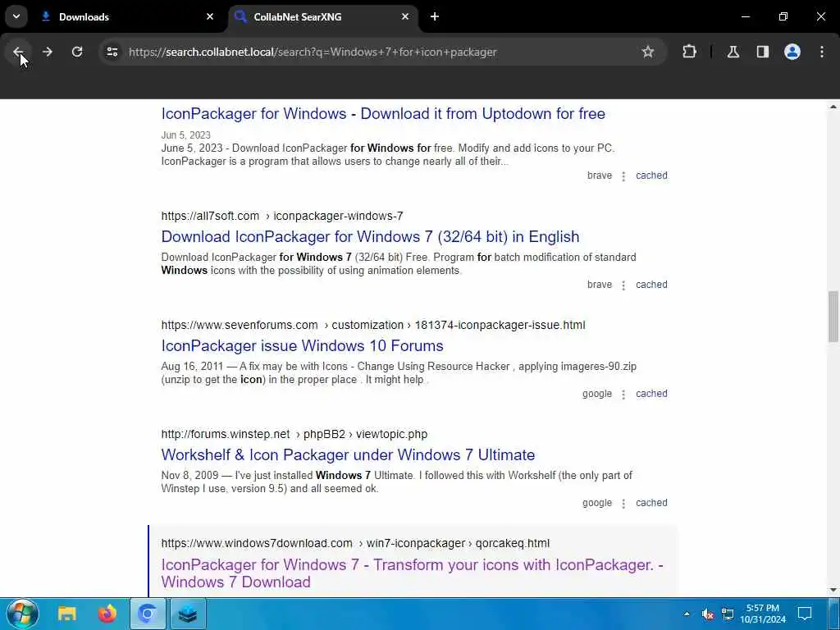Image resolution: width=840 pixels, height=630 pixels.
Task: Open more options for winstep forum result
Action: click(623, 504)
